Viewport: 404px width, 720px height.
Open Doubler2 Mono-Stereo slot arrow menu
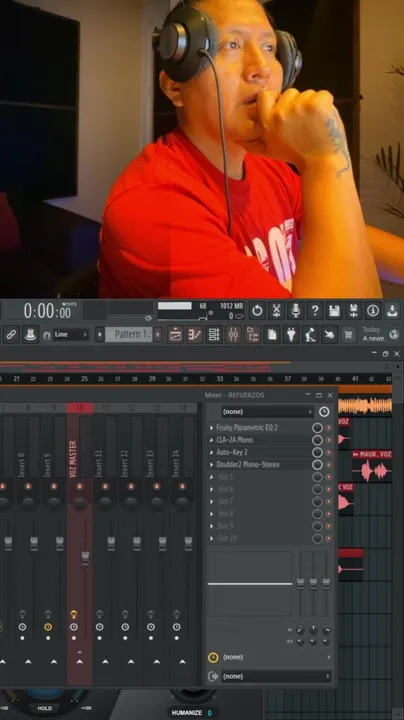coord(212,465)
